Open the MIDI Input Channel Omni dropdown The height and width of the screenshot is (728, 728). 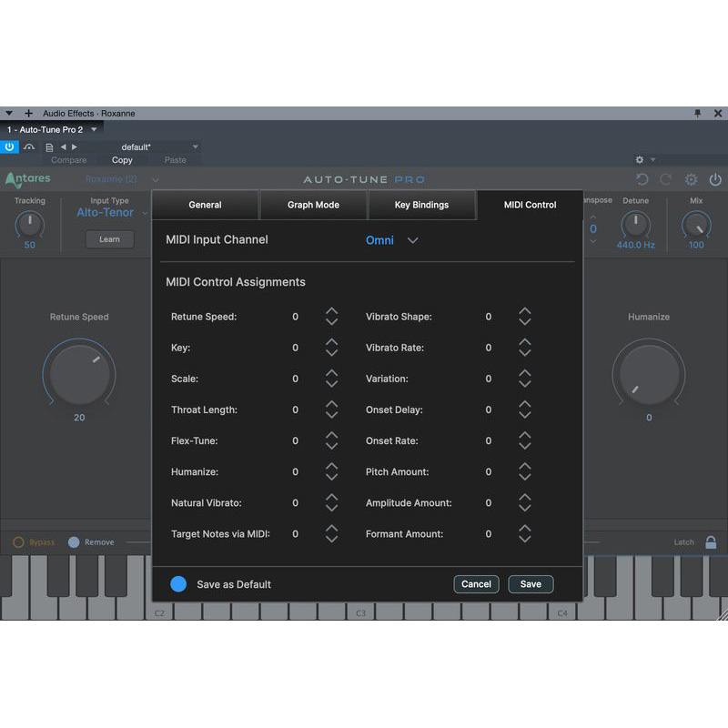pyautogui.click(x=392, y=240)
